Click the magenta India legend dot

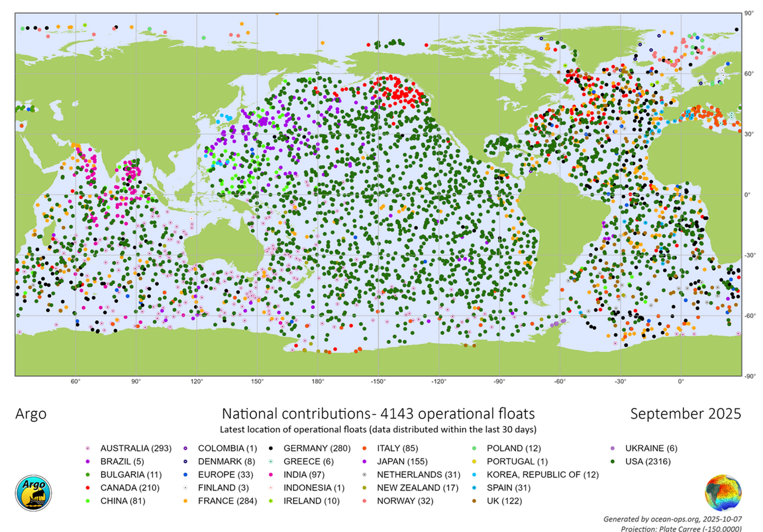pos(271,475)
